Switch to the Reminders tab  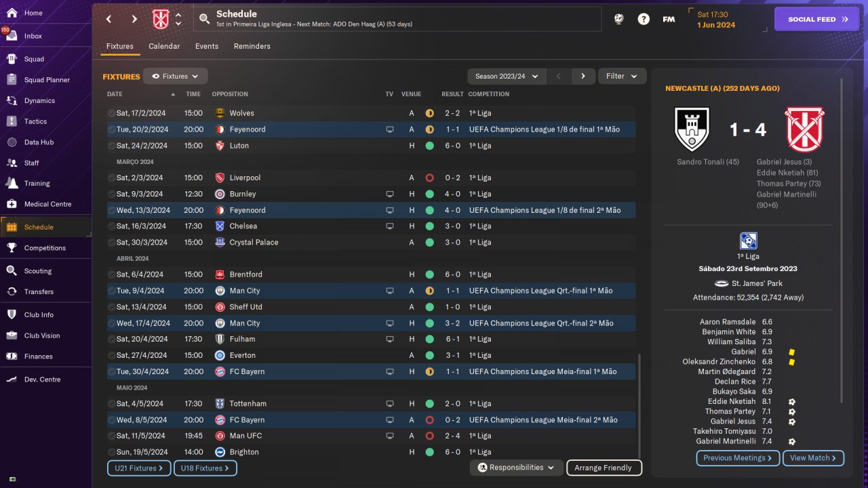(252, 46)
